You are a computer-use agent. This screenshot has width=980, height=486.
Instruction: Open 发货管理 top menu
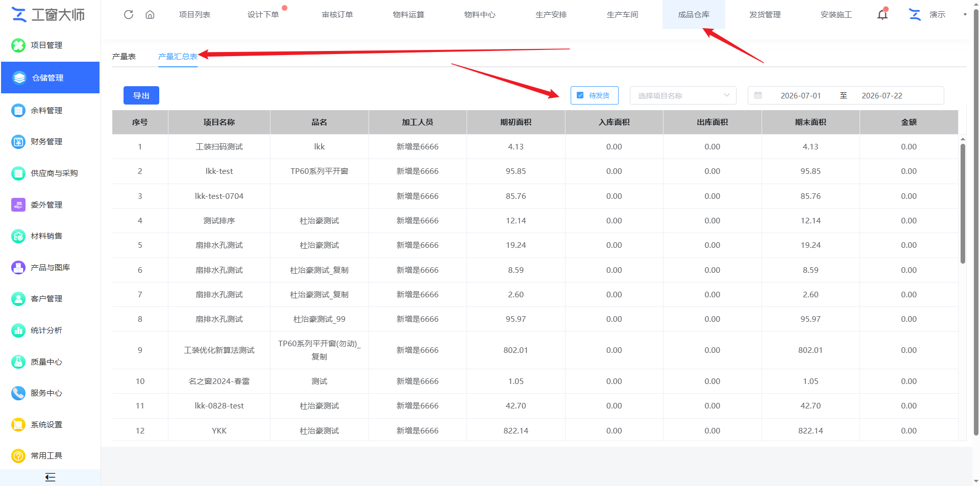pyautogui.click(x=765, y=14)
